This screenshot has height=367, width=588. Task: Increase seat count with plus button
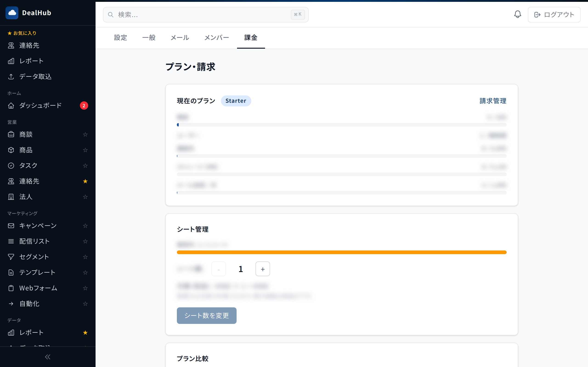point(263,269)
